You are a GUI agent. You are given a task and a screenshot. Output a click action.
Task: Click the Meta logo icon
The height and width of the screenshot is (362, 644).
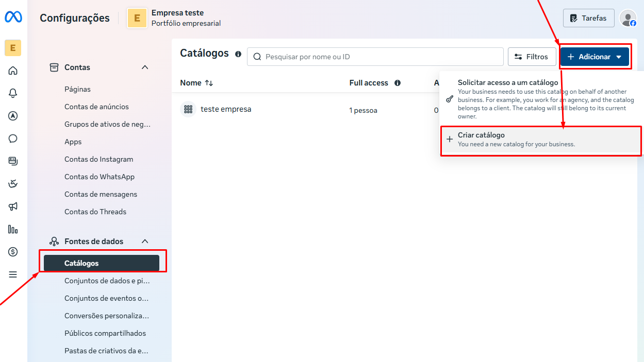point(13,18)
